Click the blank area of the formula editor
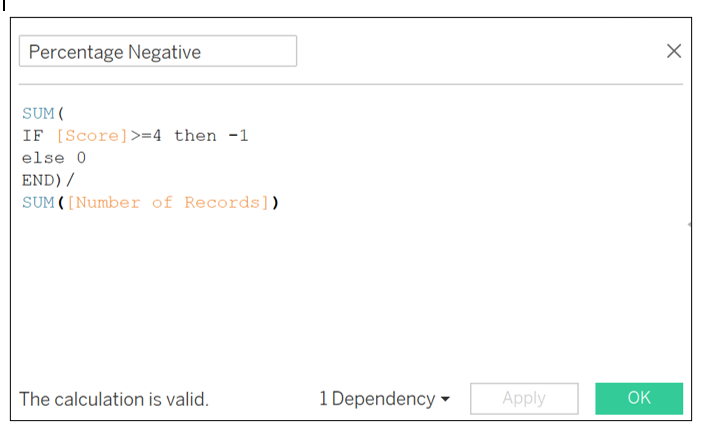Screen dimensions: 707x437 pos(350,300)
